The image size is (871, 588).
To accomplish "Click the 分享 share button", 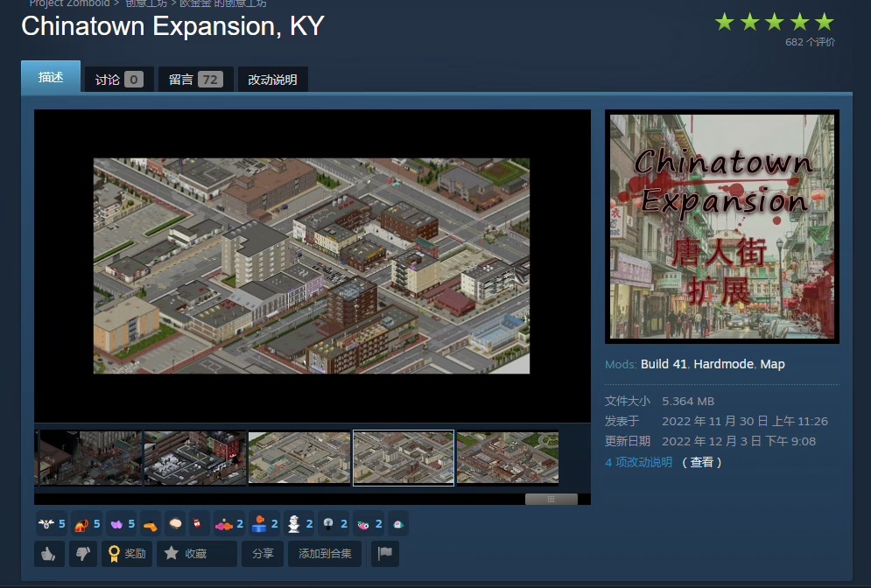I will (x=263, y=554).
